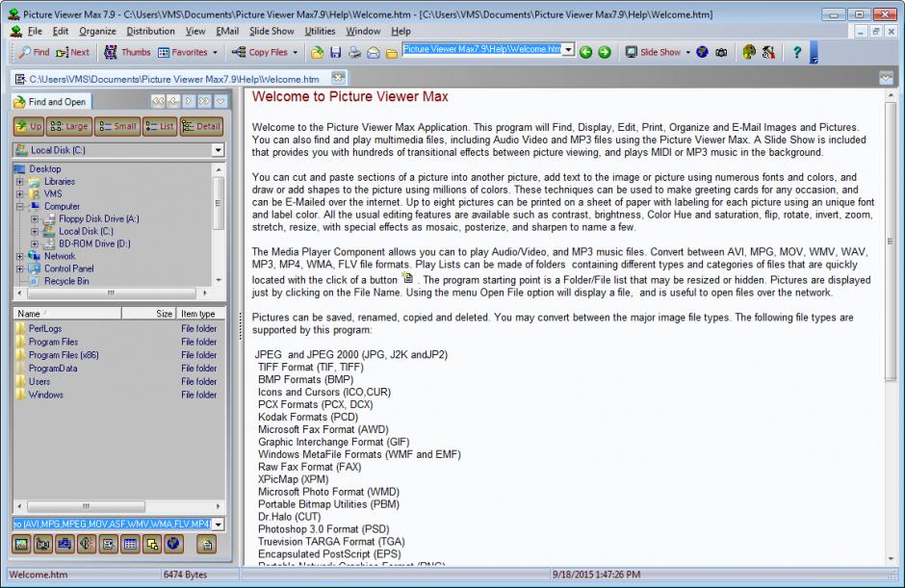The height and width of the screenshot is (588, 905).
Task: Click the Find magnifier button in toolbar
Action: click(34, 52)
